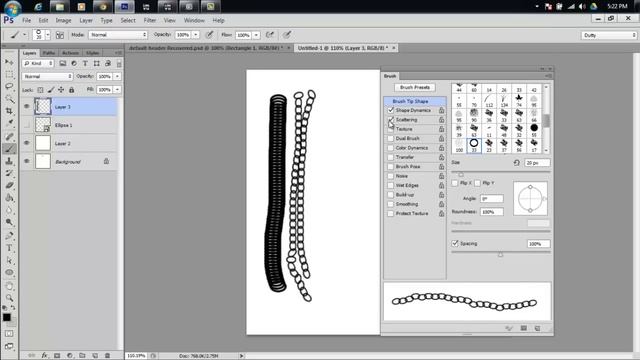Click the brush Spacing slider

501,254
